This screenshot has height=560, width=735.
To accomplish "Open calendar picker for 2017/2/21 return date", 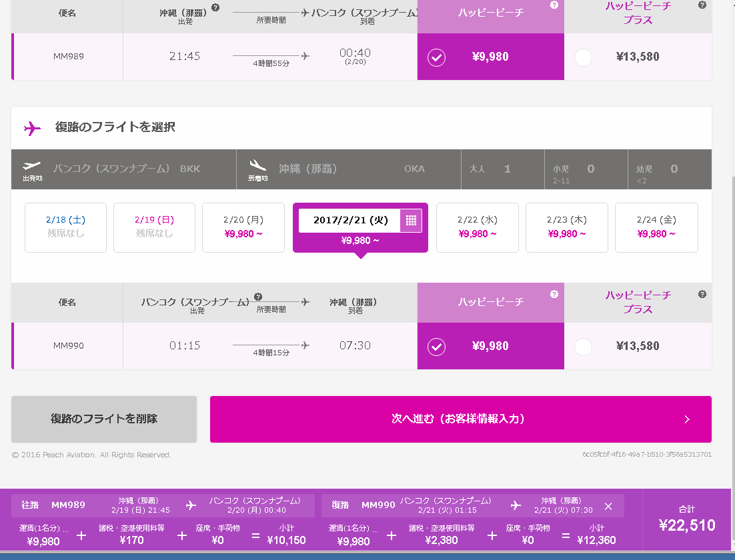I will click(x=411, y=220).
